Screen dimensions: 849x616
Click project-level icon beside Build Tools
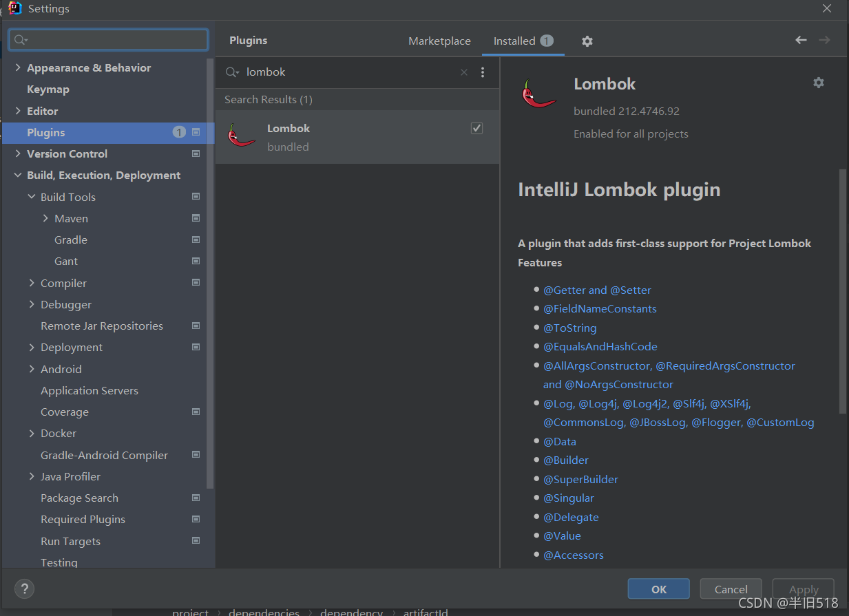[x=196, y=197]
